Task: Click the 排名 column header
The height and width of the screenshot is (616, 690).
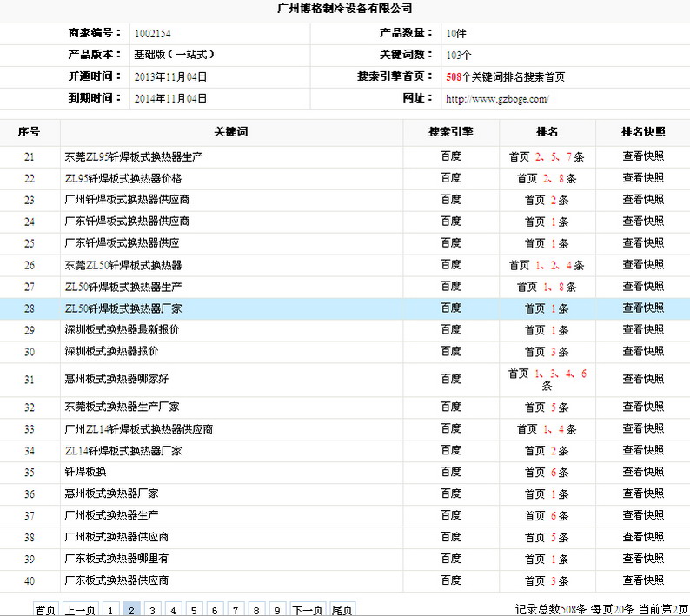Action: pyautogui.click(x=547, y=131)
